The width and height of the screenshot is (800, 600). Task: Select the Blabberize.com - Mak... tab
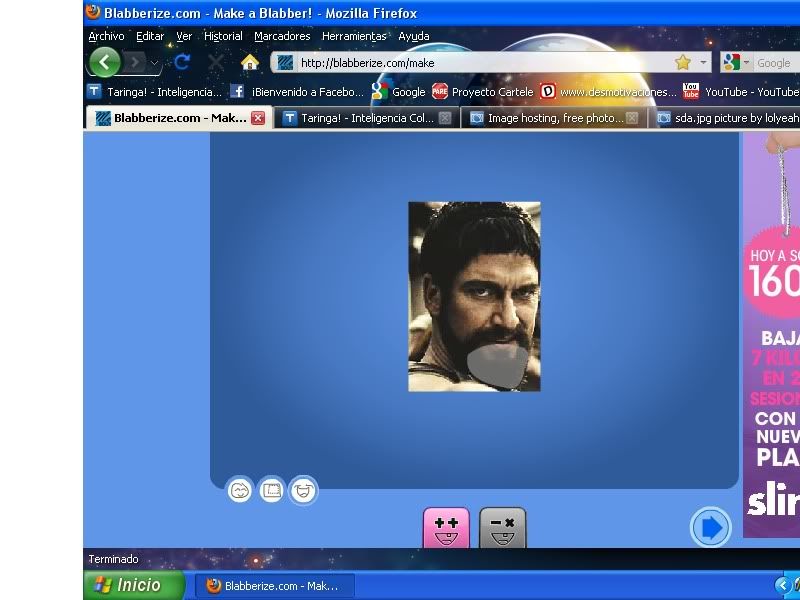[179, 118]
